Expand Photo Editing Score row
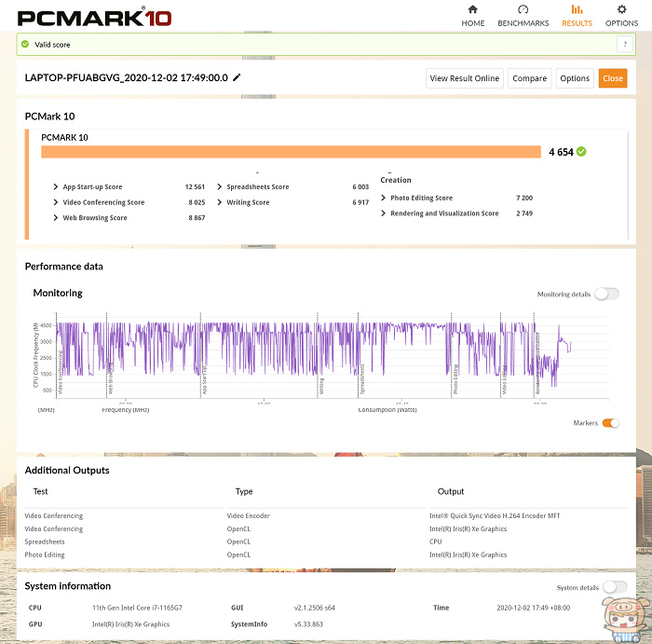 point(385,198)
